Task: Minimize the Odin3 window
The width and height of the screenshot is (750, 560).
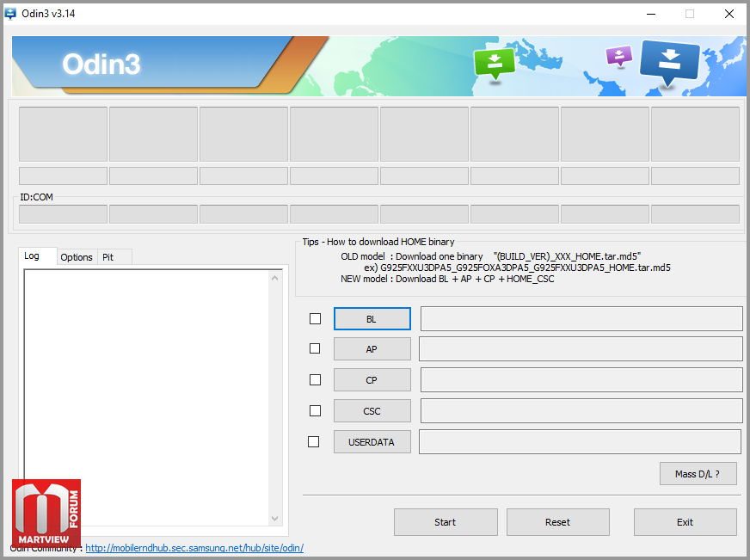Action: (x=651, y=14)
